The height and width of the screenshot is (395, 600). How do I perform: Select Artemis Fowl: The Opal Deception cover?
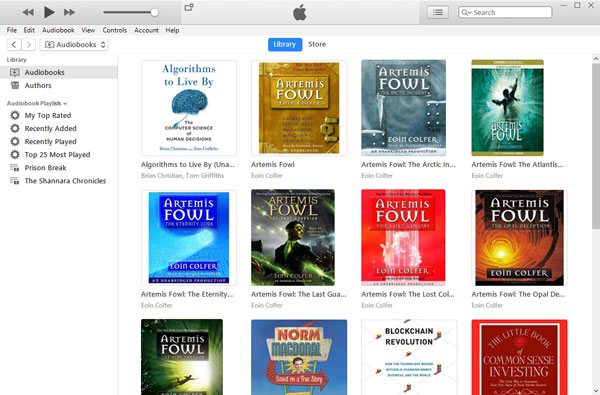[519, 237]
